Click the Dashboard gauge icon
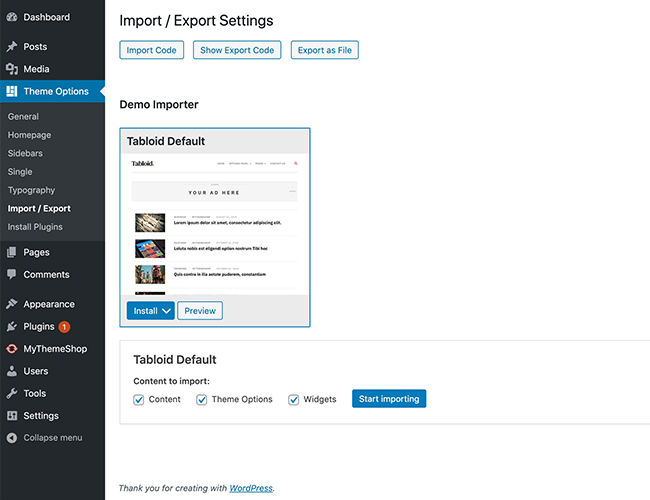 click(x=12, y=17)
